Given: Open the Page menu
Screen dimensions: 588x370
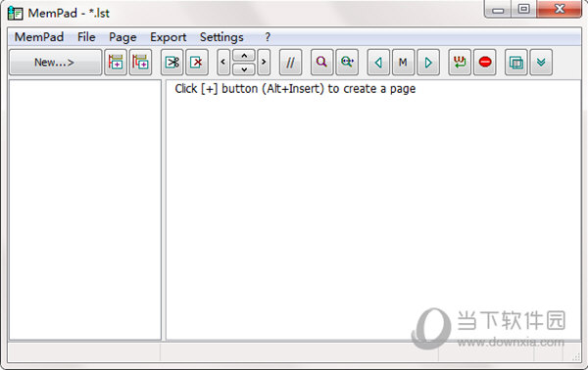Looking at the screenshot, I should tap(122, 37).
